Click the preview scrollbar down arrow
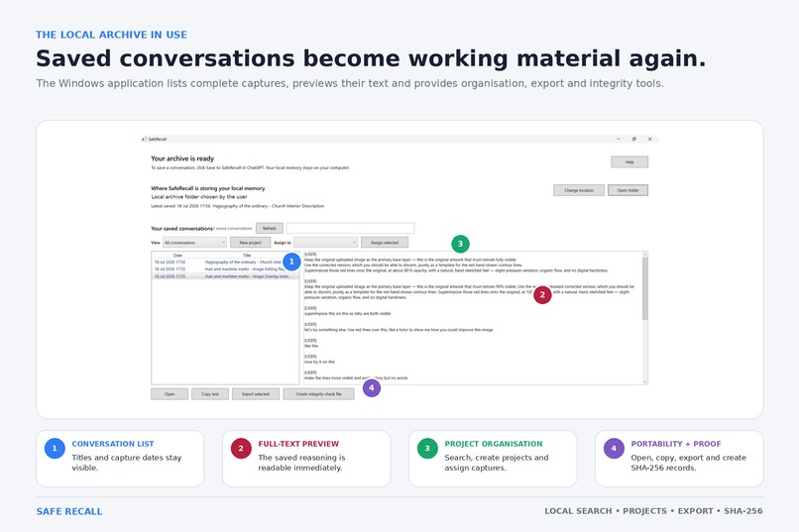The height and width of the screenshot is (532, 799). pos(645,381)
